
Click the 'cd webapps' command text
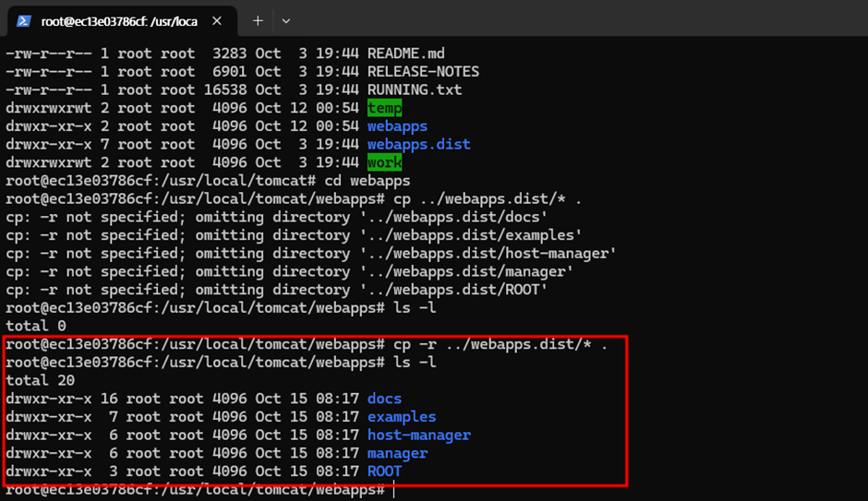click(x=367, y=181)
